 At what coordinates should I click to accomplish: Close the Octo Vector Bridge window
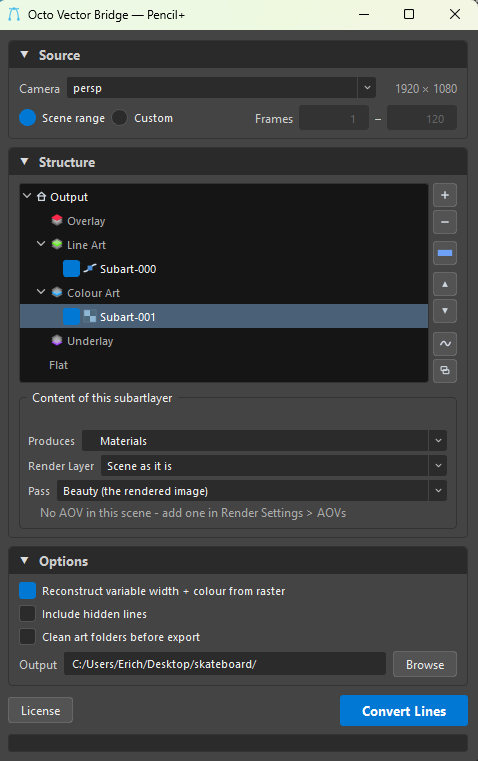coord(455,15)
